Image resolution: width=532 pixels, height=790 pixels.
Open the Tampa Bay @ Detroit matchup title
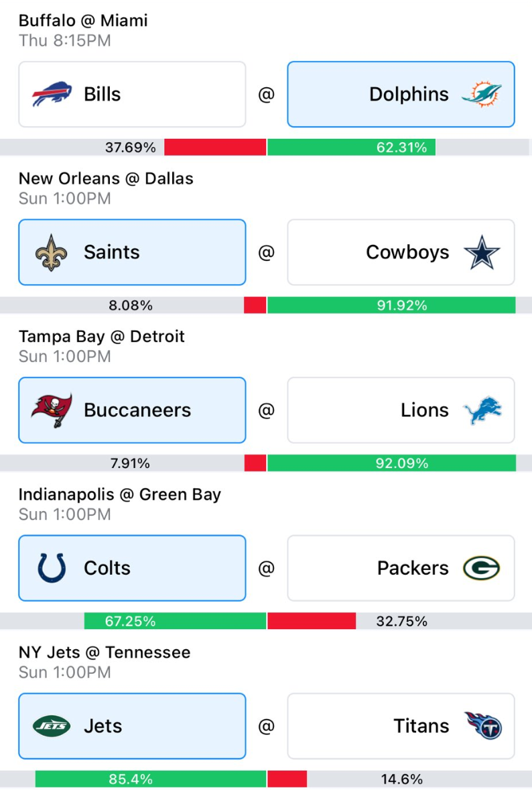(101, 337)
